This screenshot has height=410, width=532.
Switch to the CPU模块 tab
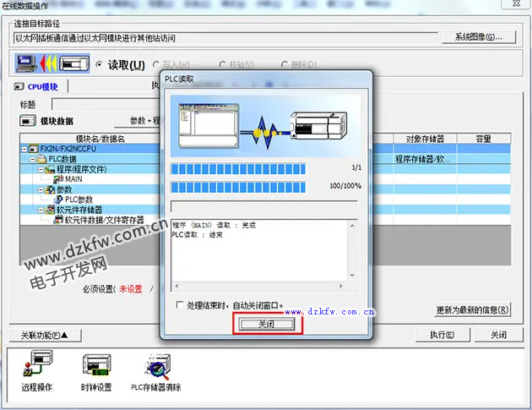[x=38, y=86]
